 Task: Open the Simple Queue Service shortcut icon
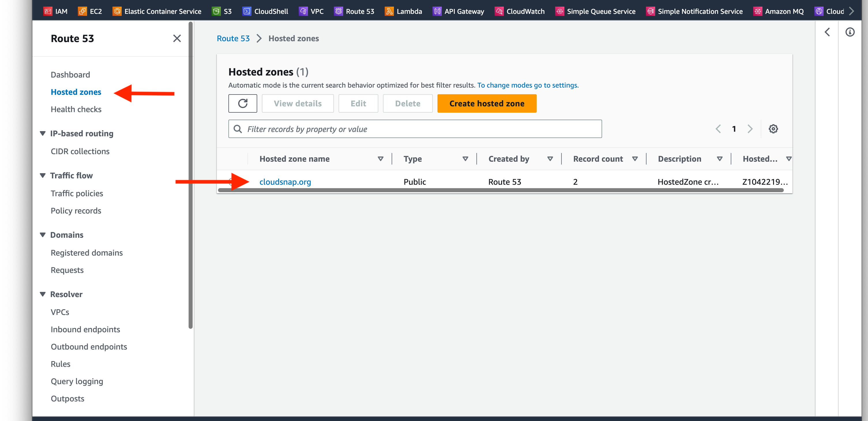pyautogui.click(x=559, y=11)
